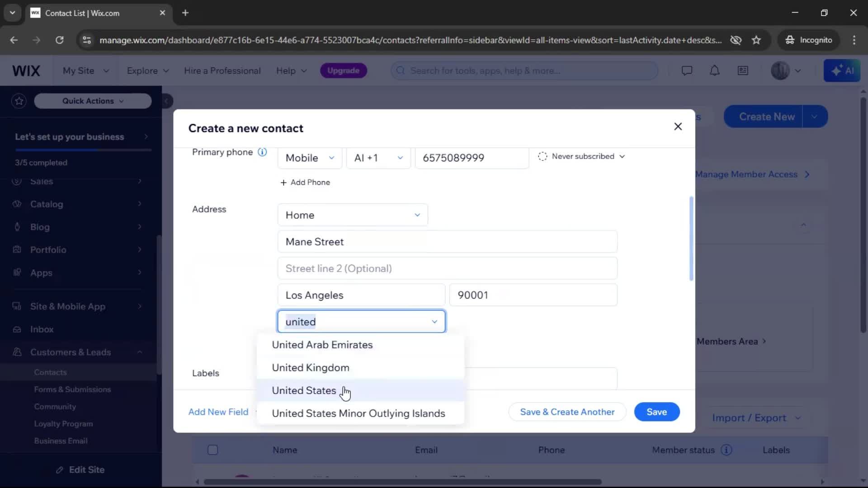Image resolution: width=868 pixels, height=488 pixels.
Task: Open the My Site menu
Action: pos(85,71)
